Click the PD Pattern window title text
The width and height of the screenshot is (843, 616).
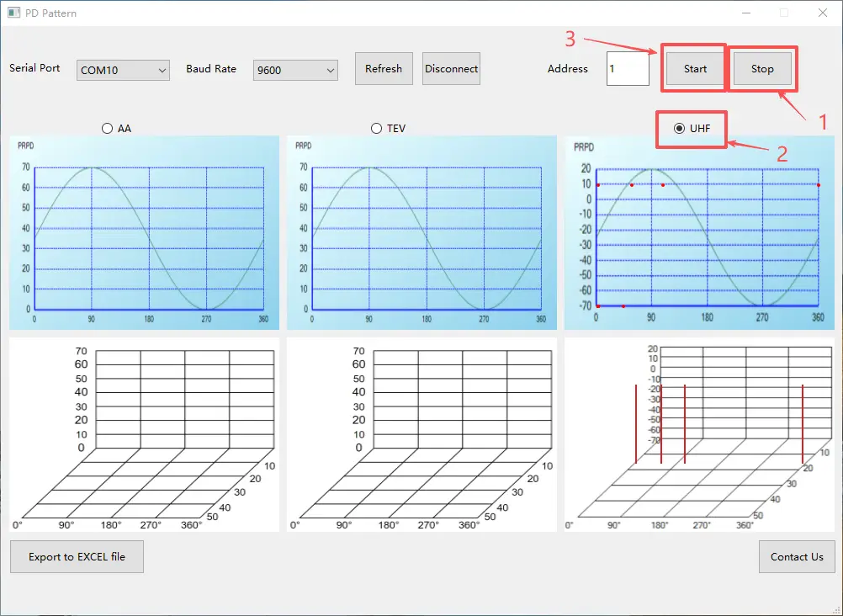pos(50,13)
